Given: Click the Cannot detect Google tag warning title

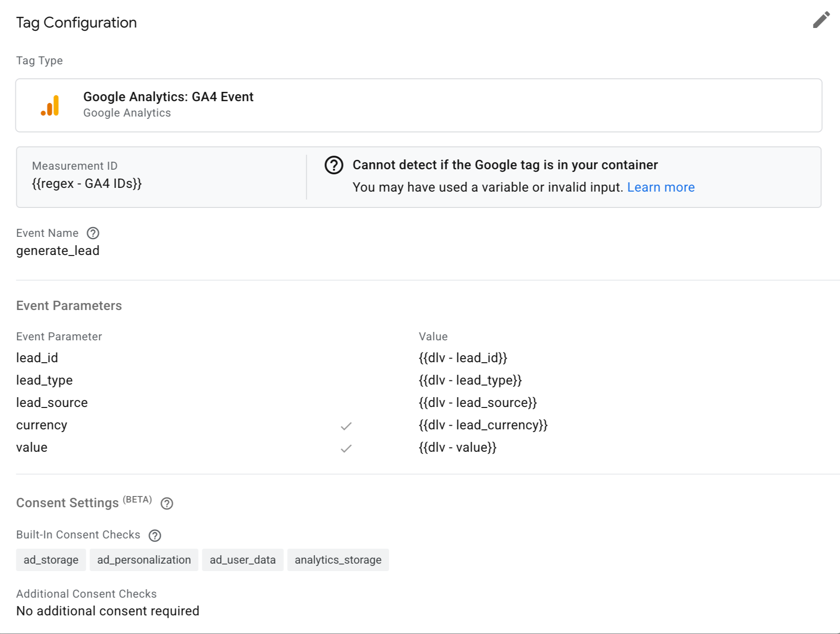Looking at the screenshot, I should click(x=505, y=165).
